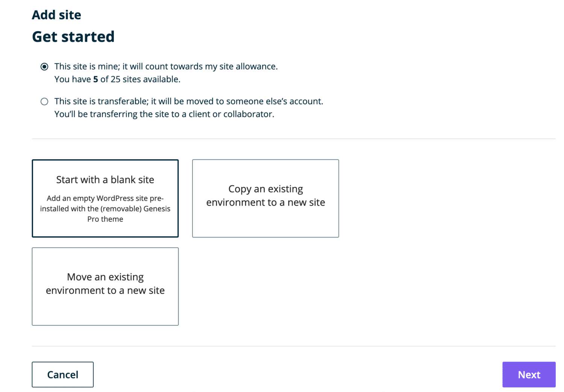Click the Genesis Pro theme description text

tap(105, 209)
